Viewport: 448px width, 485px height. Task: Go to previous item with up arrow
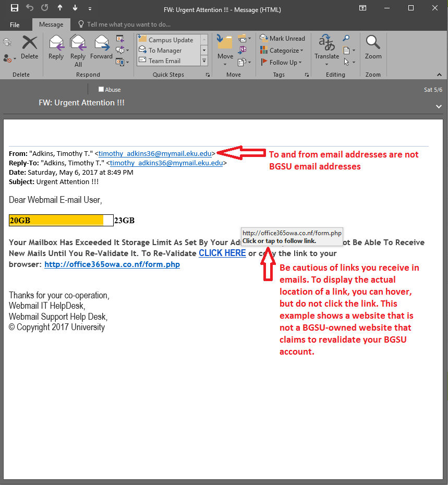pyautogui.click(x=60, y=8)
